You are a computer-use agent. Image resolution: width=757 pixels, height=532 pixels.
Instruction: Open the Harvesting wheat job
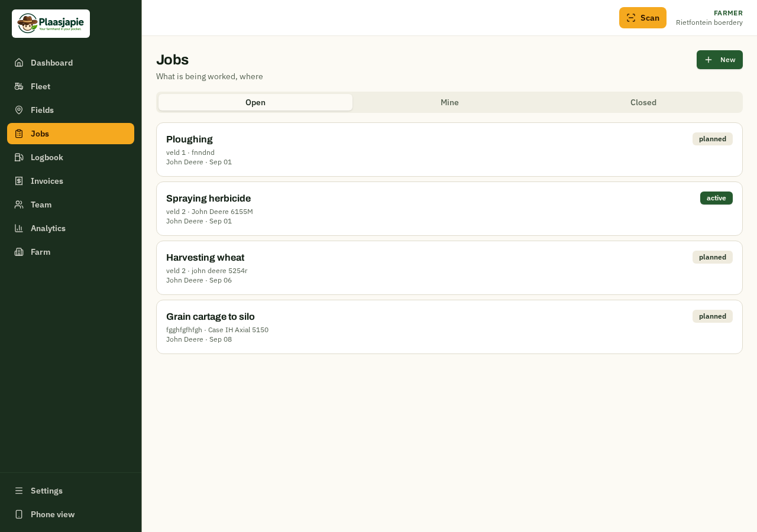449,268
